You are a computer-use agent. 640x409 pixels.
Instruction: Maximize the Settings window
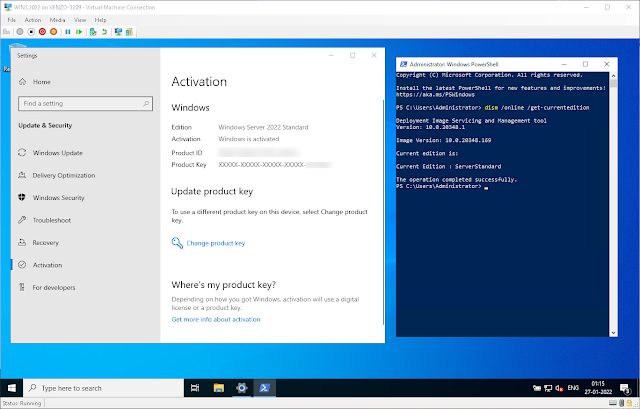(353, 56)
